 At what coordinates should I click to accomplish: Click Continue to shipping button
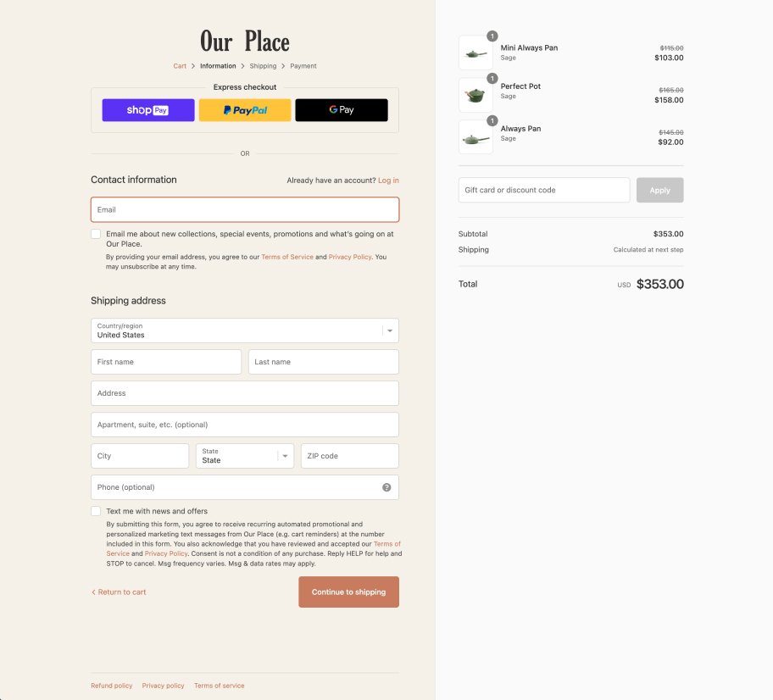[x=348, y=592]
